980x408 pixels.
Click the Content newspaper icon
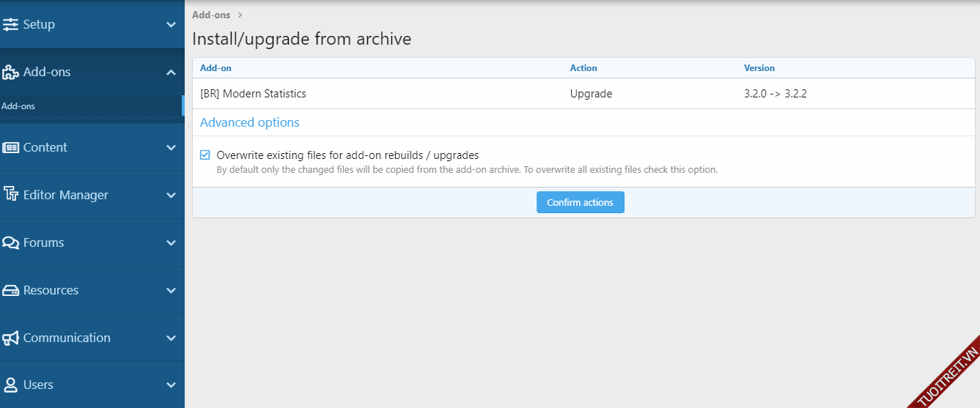click(x=11, y=147)
